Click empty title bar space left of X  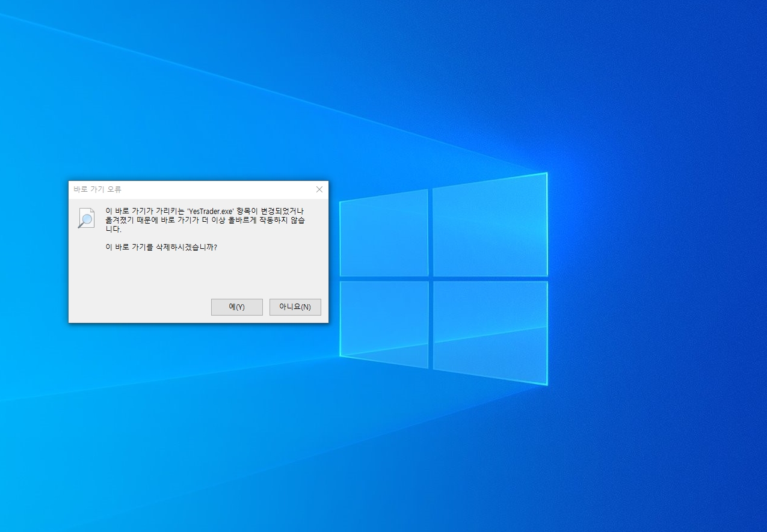coord(241,189)
